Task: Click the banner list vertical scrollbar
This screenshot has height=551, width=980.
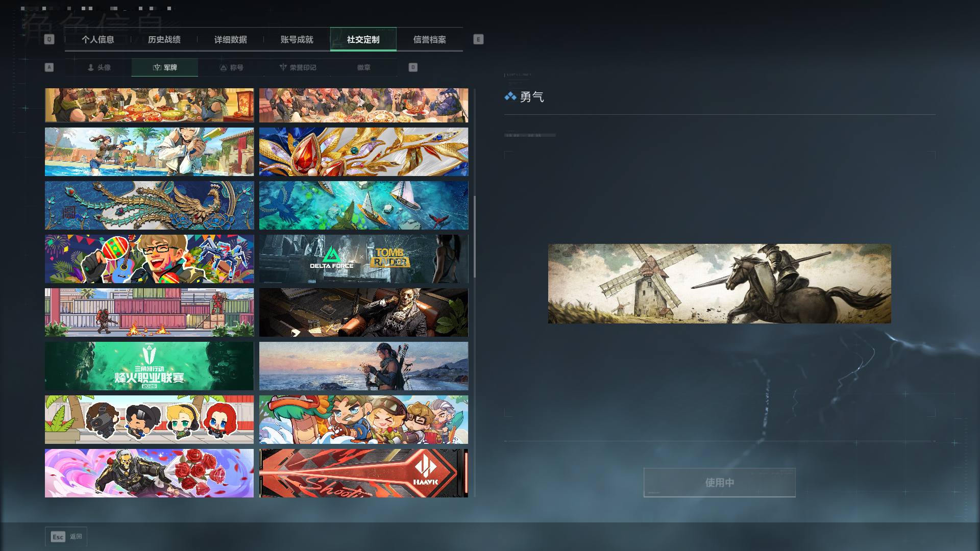Action: tap(475, 237)
